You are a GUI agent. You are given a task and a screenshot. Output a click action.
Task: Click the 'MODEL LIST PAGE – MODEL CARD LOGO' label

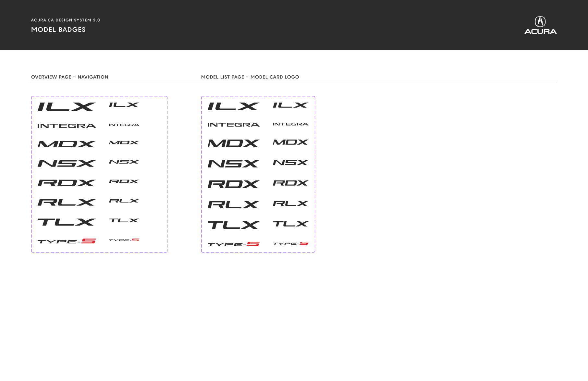tap(250, 77)
